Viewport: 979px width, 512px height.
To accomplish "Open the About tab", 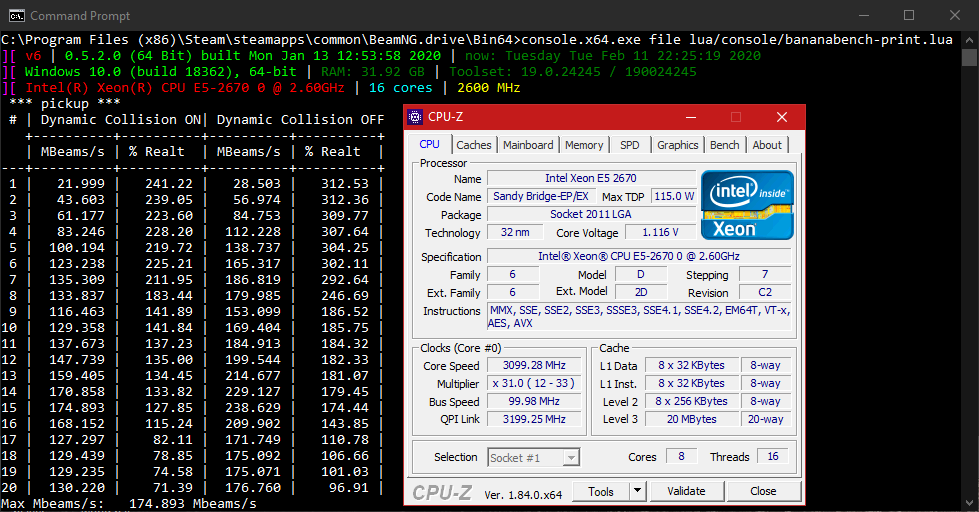I will click(x=767, y=145).
